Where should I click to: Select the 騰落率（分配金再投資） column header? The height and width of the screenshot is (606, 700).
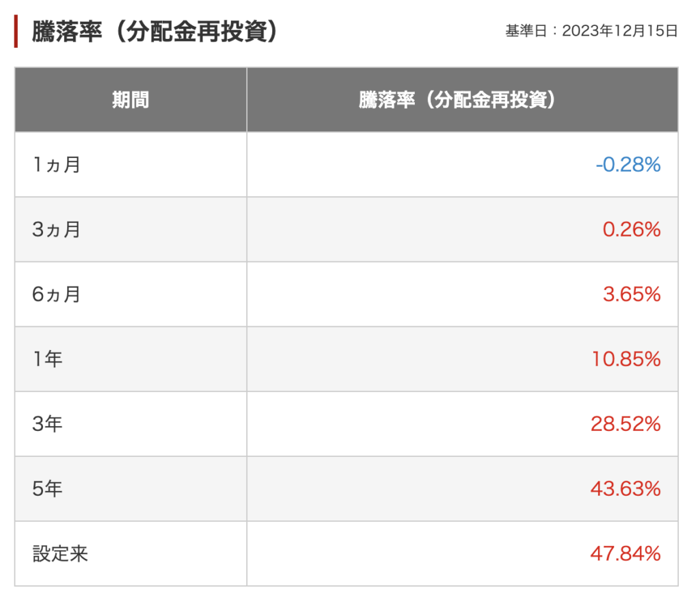462,100
